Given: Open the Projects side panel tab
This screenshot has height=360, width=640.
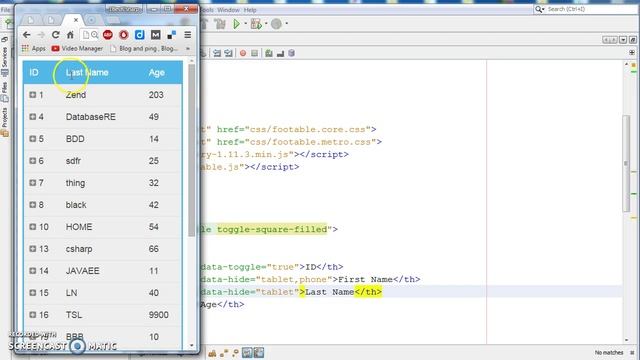Looking at the screenshot, I should pos(4,122).
